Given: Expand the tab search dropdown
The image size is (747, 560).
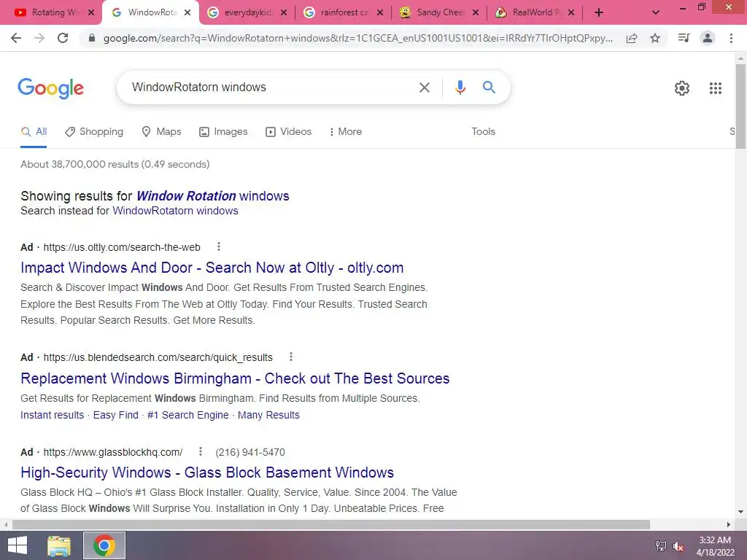Looking at the screenshot, I should click(656, 12).
